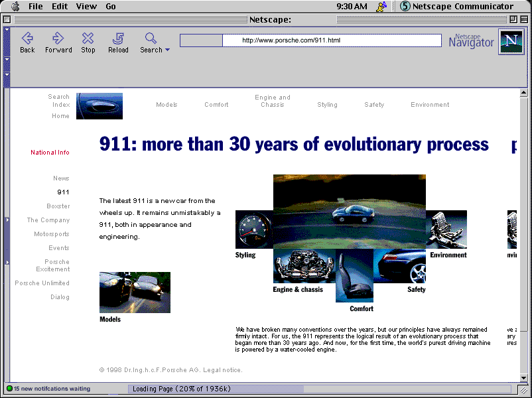Reload the current Porsche page

118,38
